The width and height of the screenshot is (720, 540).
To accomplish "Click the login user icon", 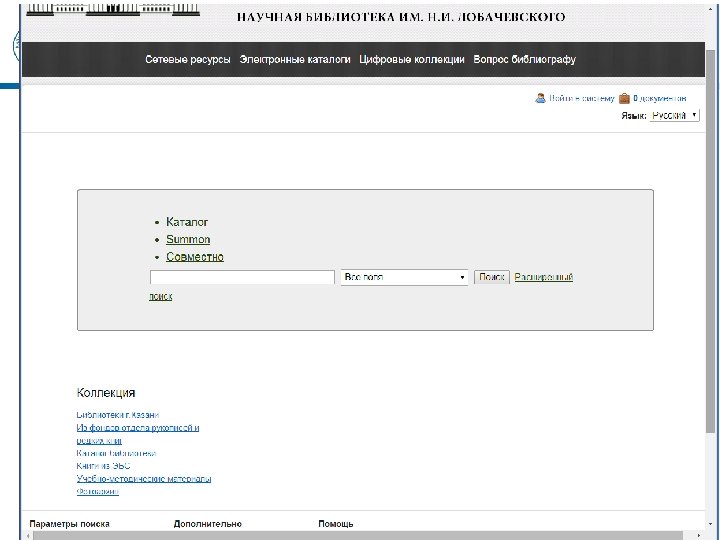I will click(540, 98).
